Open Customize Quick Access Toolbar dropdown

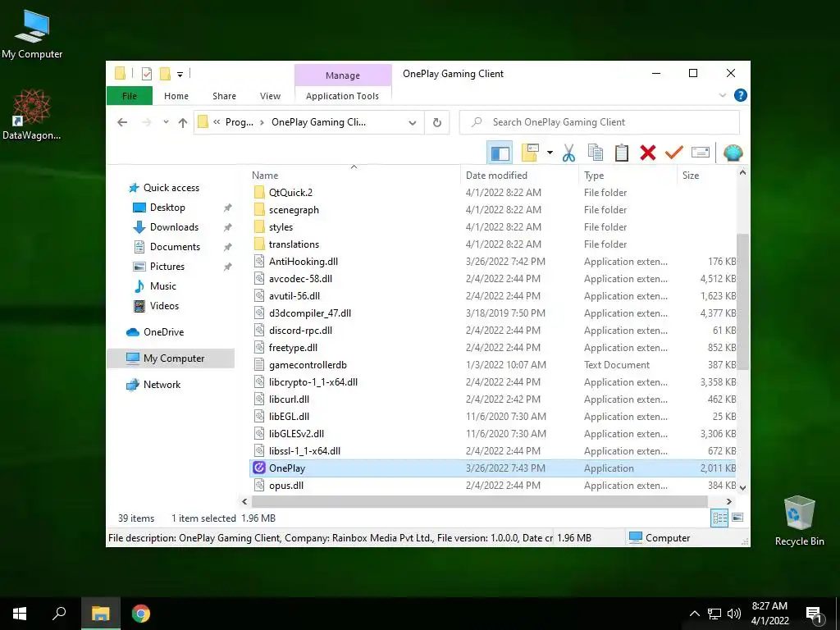pos(180,74)
